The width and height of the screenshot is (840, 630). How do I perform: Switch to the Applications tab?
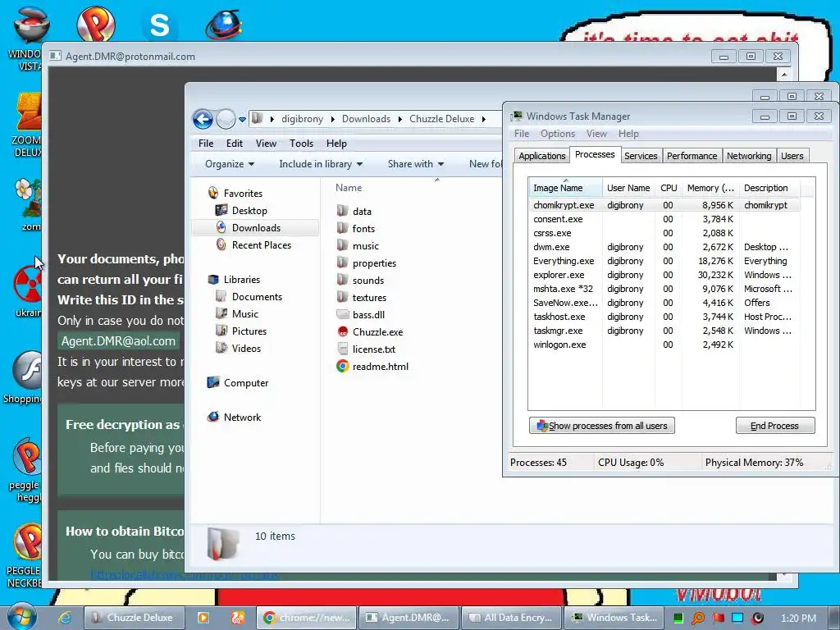tap(541, 156)
